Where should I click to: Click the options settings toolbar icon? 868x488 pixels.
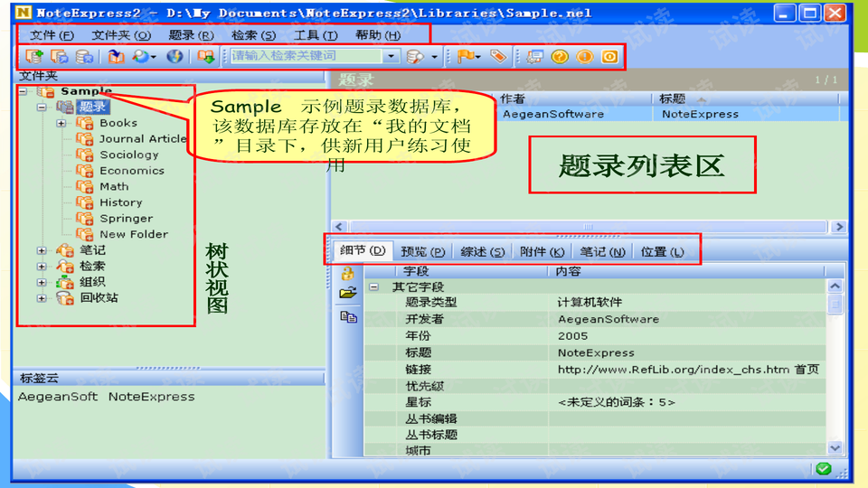[x=534, y=56]
